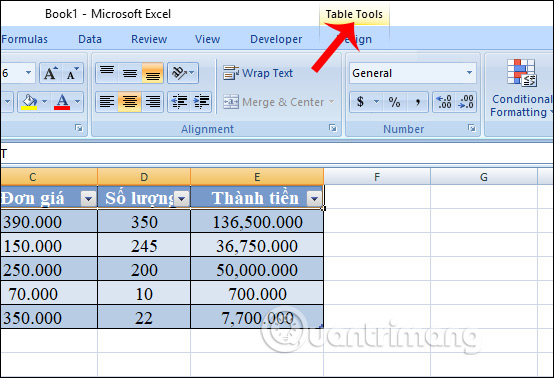Open Số lượng column filter dropdown

(x=182, y=199)
